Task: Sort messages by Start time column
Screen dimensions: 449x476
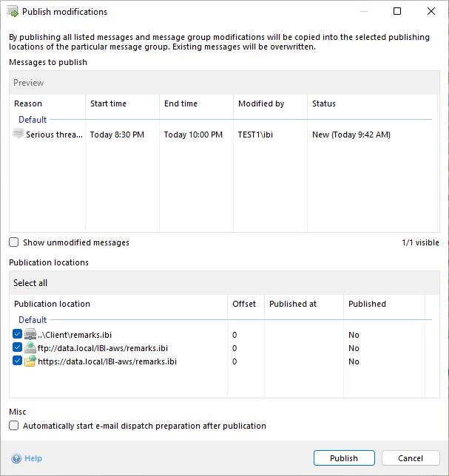Action: point(108,104)
